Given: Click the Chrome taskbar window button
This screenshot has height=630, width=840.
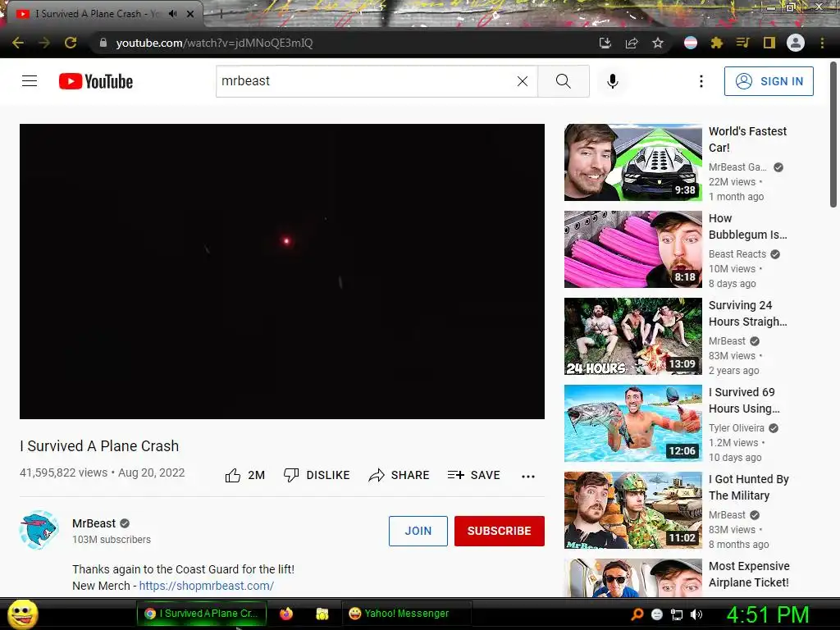Looking at the screenshot, I should tap(202, 614).
